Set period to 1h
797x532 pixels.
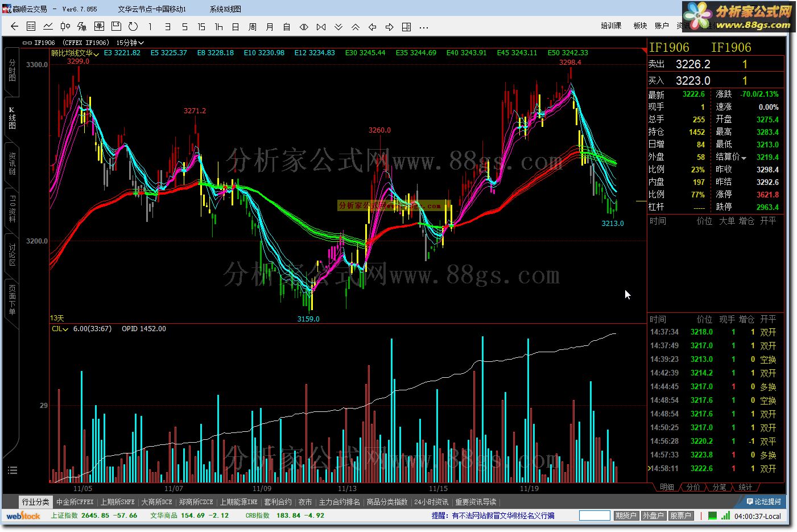(x=218, y=27)
